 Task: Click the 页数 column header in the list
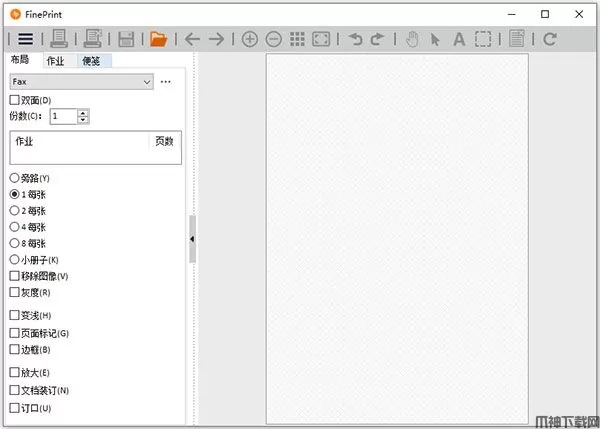tap(164, 141)
